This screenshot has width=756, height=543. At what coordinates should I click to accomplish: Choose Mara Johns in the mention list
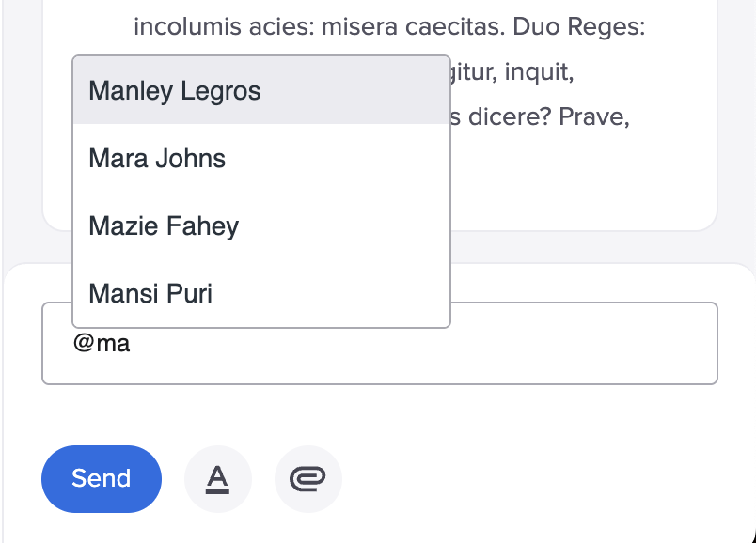261,158
